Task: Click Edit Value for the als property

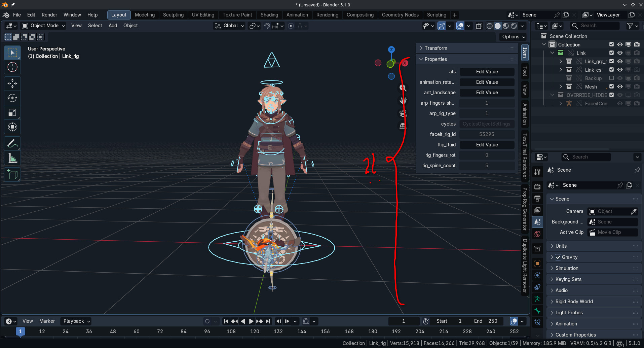Action: tap(487, 72)
